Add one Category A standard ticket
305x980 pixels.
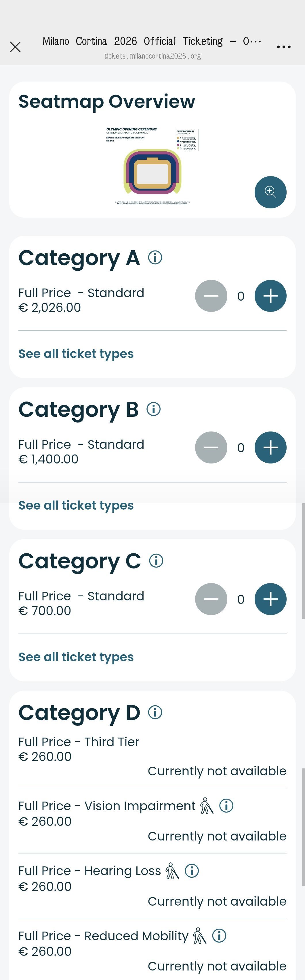point(270,296)
